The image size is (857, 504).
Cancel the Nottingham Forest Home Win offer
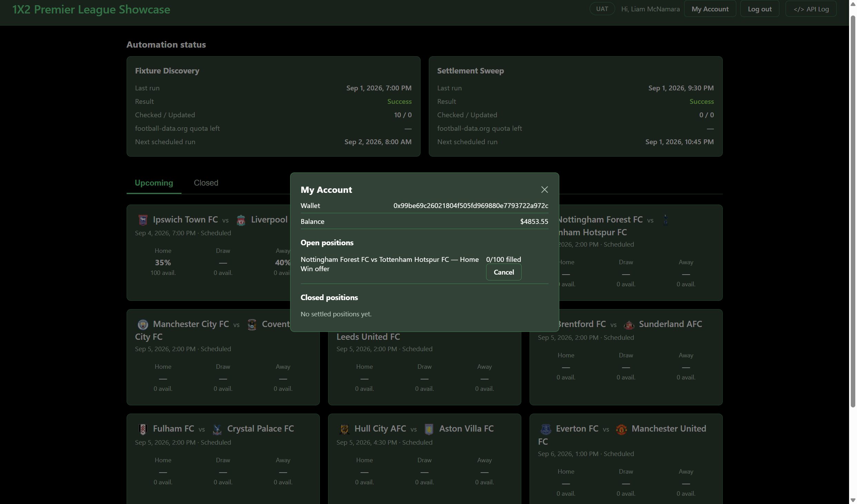coord(504,272)
